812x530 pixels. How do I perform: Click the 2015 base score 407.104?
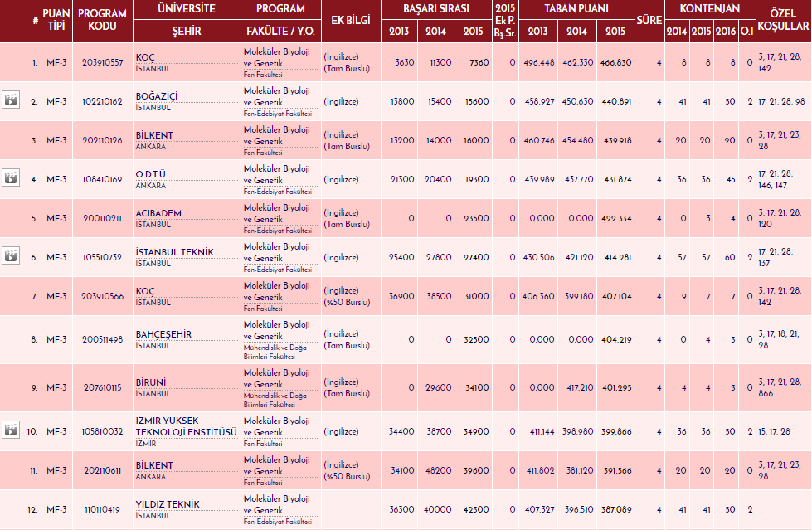pos(617,296)
